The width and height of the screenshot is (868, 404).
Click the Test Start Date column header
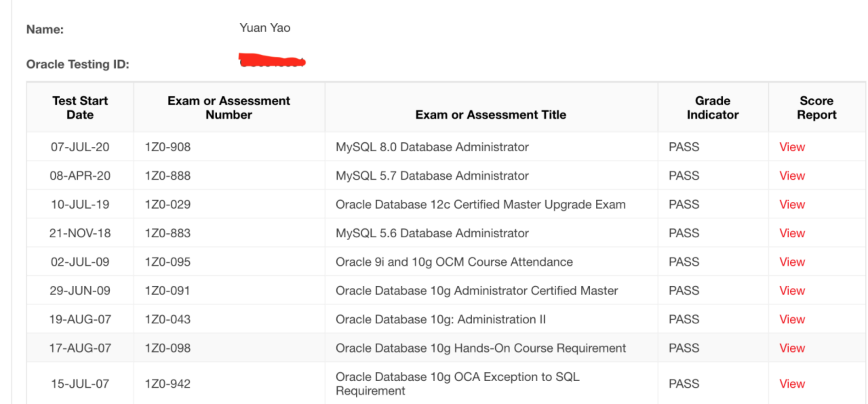(x=80, y=108)
